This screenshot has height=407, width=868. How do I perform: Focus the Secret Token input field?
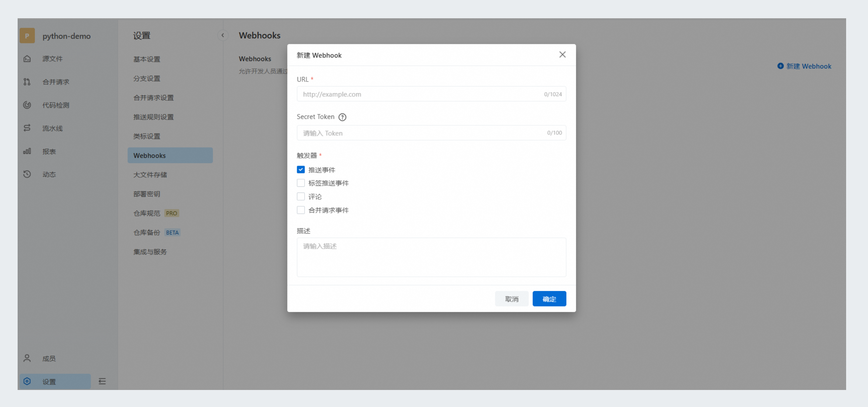(431, 133)
